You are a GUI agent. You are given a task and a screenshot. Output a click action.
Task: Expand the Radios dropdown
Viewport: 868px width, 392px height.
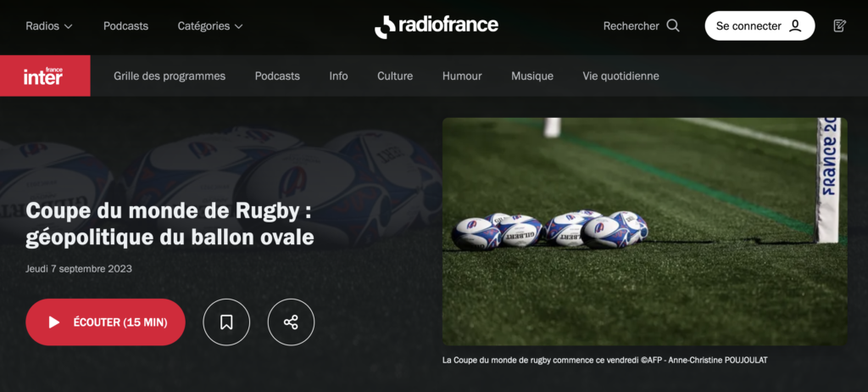[x=49, y=26]
